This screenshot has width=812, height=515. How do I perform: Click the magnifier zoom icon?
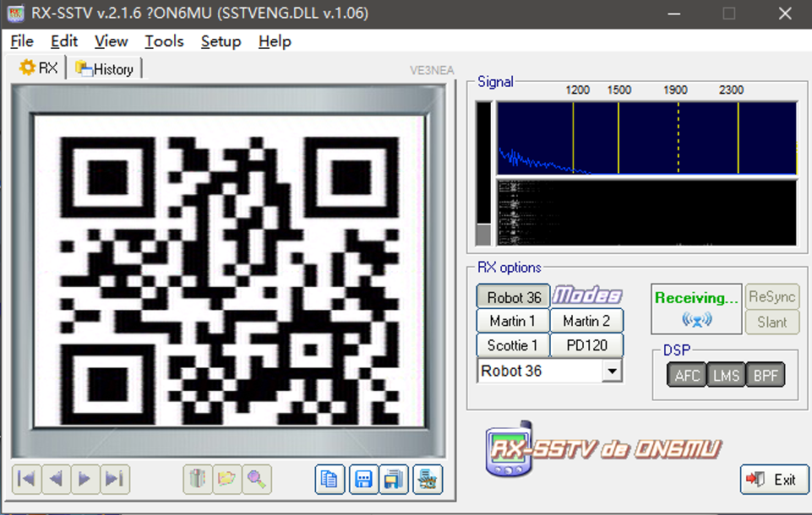pyautogui.click(x=256, y=480)
